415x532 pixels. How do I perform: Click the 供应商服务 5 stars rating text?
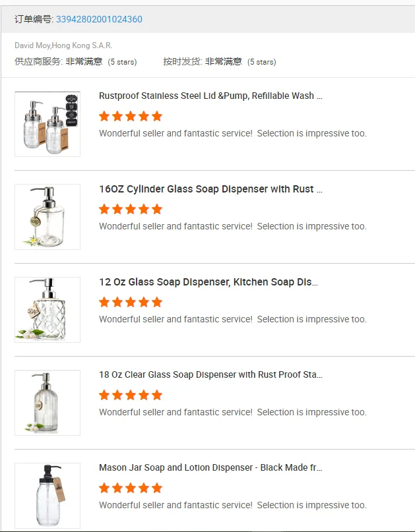(x=122, y=62)
